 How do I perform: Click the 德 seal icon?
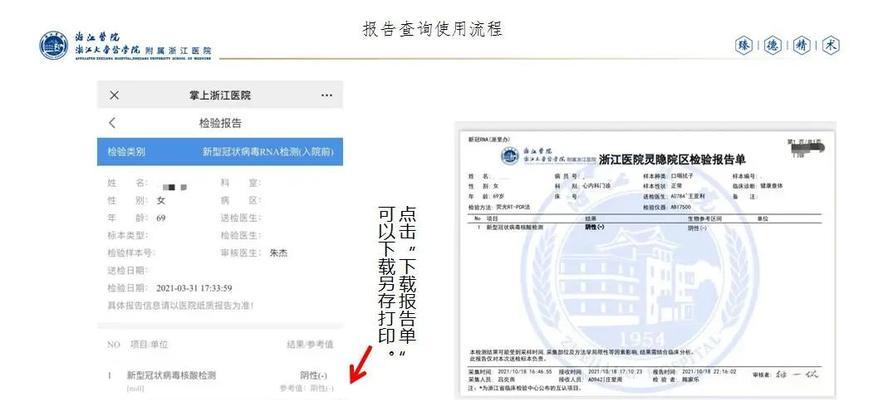773,46
